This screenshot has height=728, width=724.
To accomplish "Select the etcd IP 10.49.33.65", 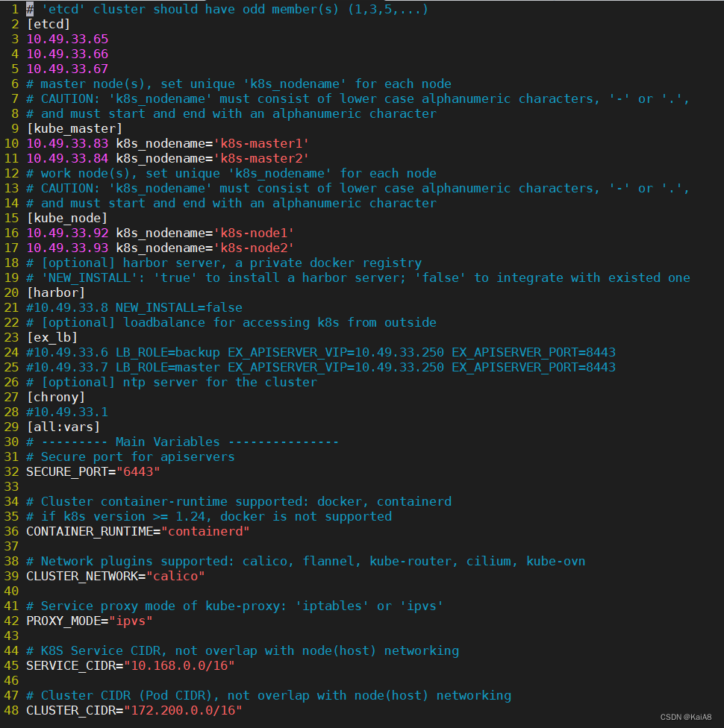I will click(67, 39).
